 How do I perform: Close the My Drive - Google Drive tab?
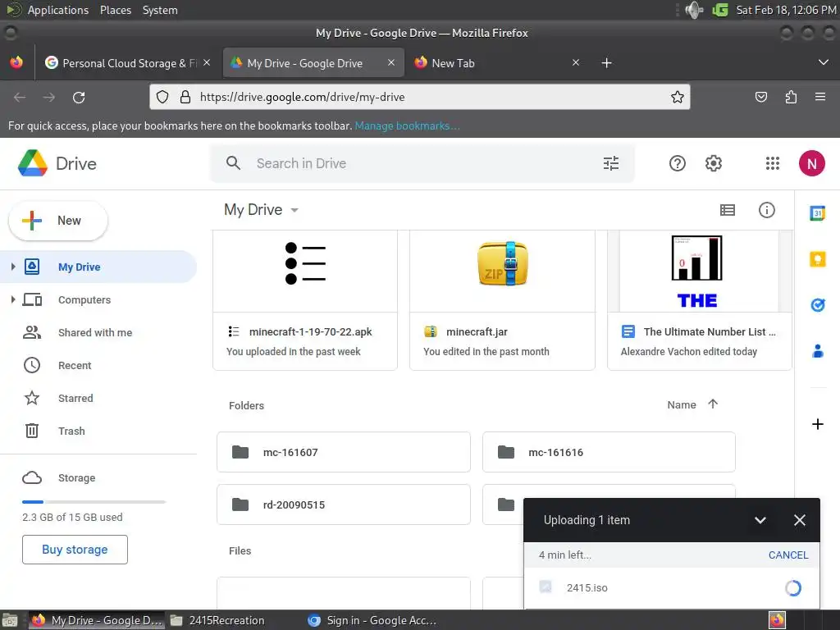point(391,62)
